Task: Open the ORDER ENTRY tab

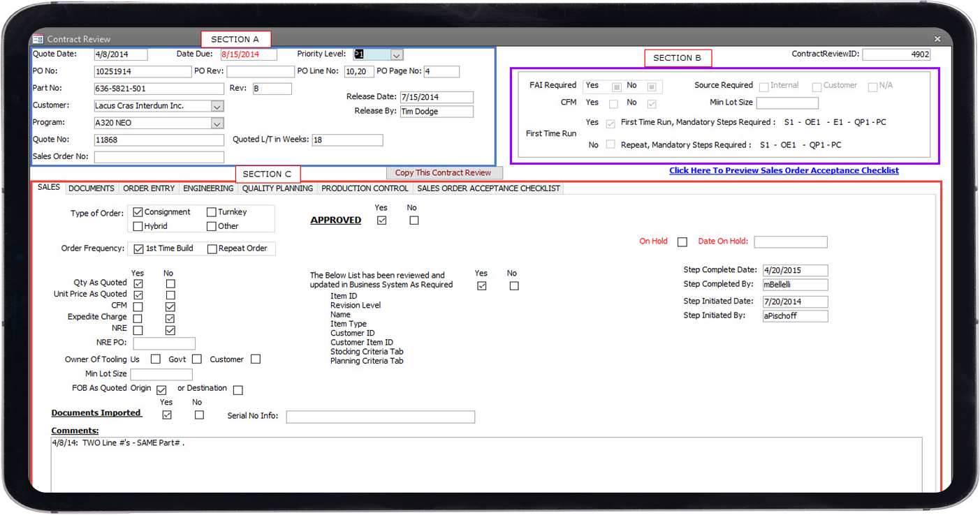Action: point(149,188)
